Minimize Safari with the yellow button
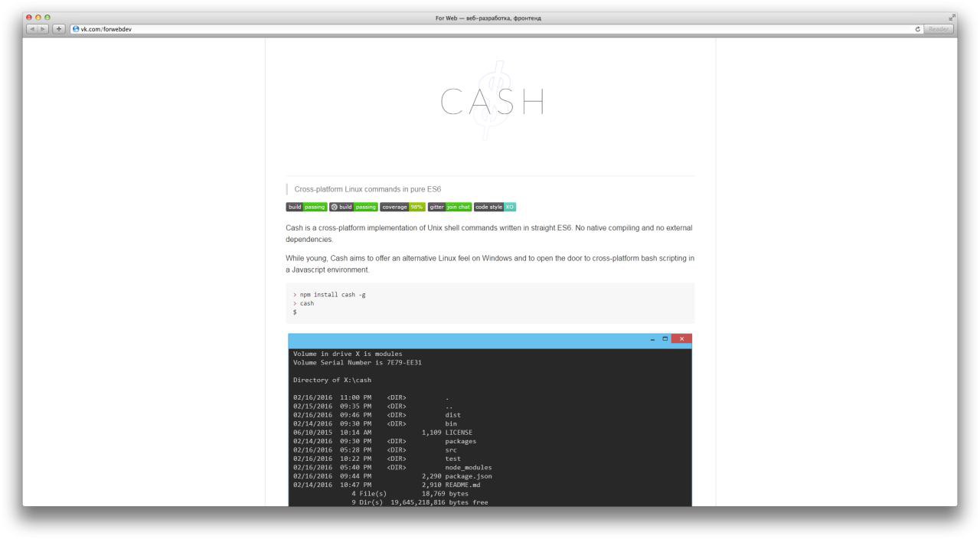The width and height of the screenshot is (980, 539). pos(38,18)
